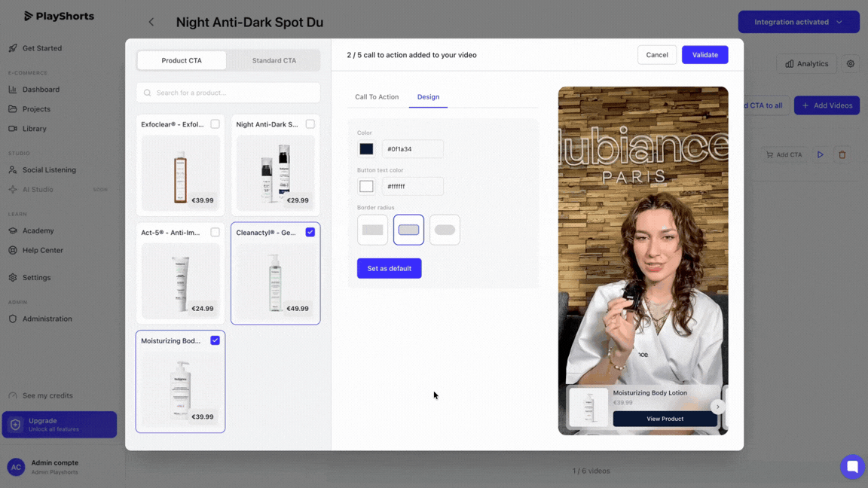The width and height of the screenshot is (868, 488).
Task: Check the Act-5 Anti-Im product checkbox
Action: pyautogui.click(x=215, y=233)
